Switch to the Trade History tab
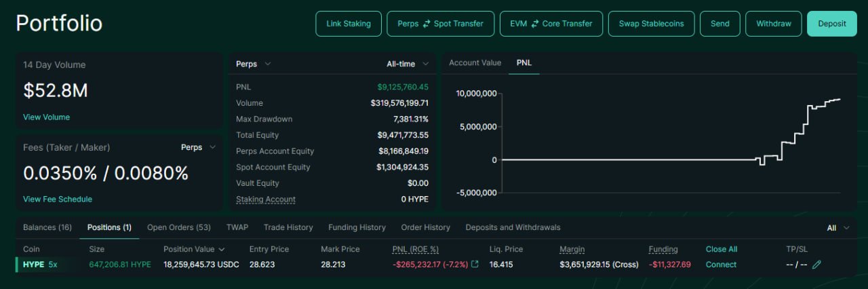The height and width of the screenshot is (289, 868). 288,228
